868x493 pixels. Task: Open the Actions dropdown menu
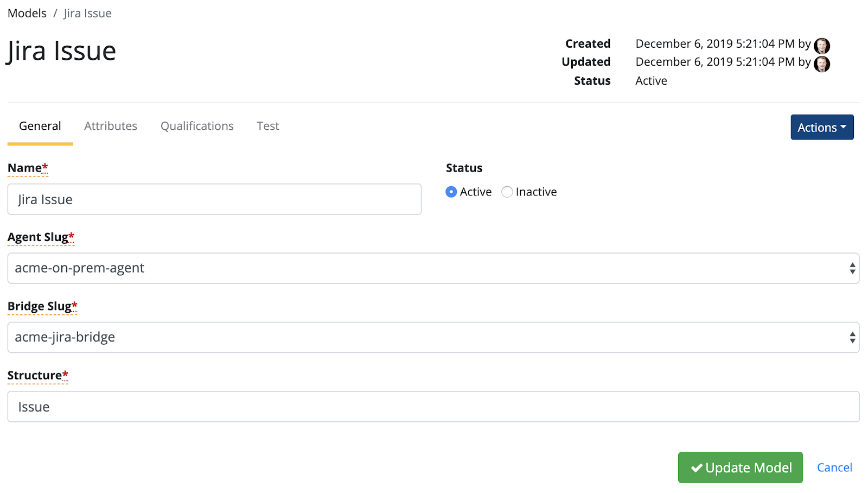tap(822, 127)
